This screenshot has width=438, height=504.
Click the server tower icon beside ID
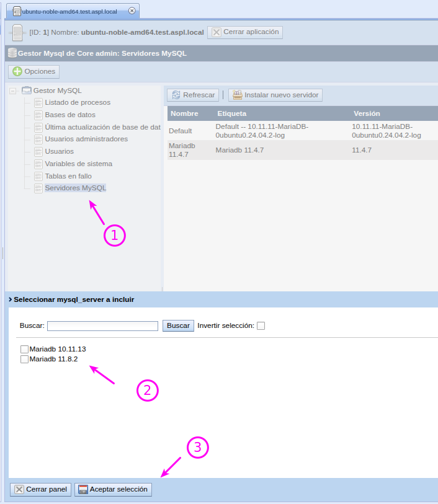pos(17,33)
